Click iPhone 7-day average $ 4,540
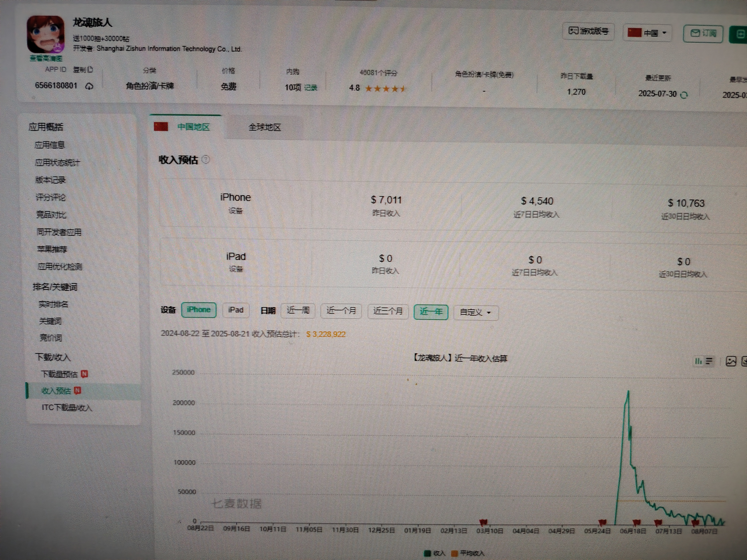Viewport: 747px width, 560px height. 537,201
